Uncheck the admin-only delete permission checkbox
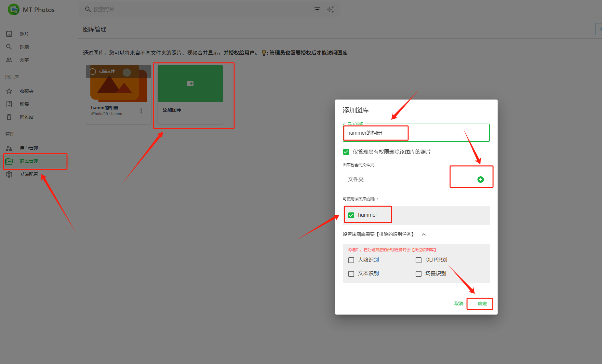Screen dimensions: 602x364 point(346,152)
